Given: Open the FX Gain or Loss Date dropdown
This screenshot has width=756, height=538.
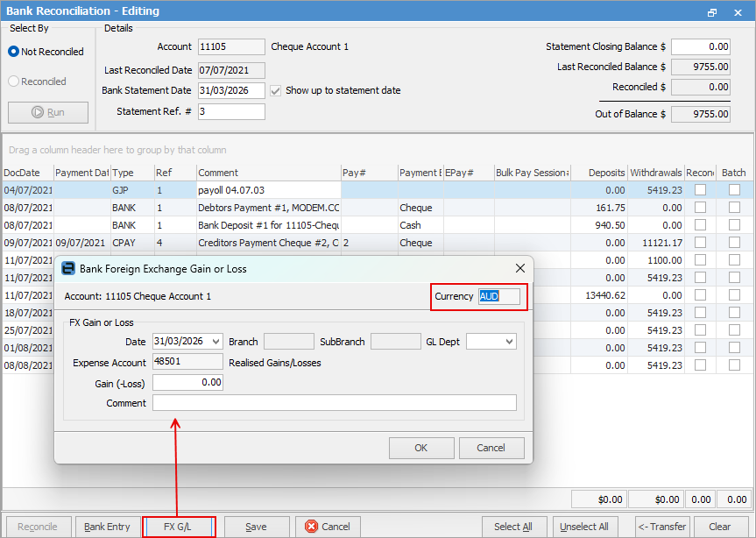Looking at the screenshot, I should tap(216, 342).
